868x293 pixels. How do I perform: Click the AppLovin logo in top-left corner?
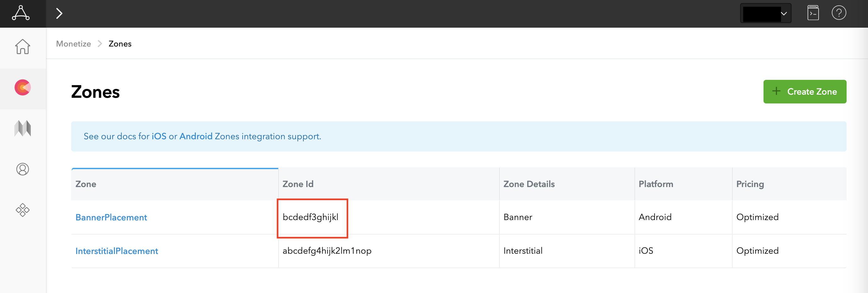pyautogui.click(x=21, y=14)
